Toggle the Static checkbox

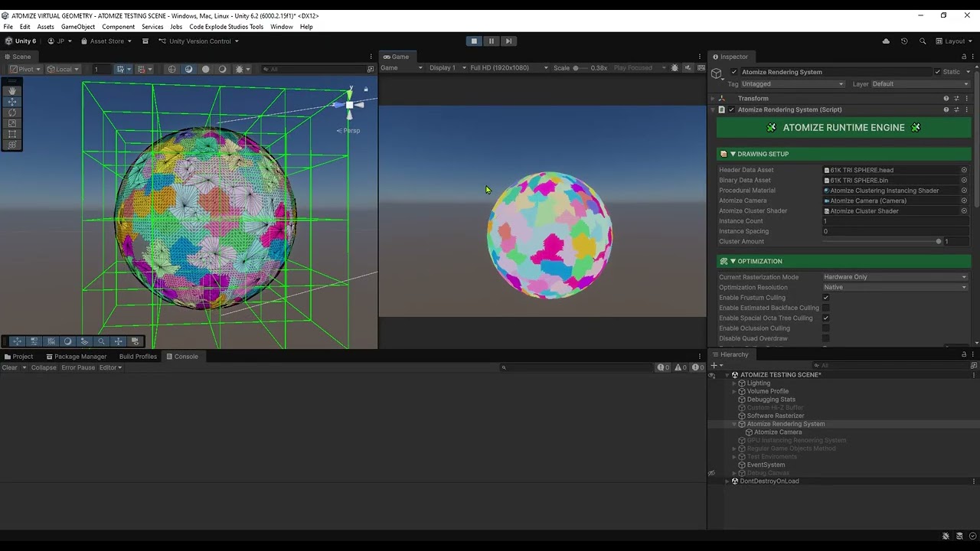[x=937, y=72]
